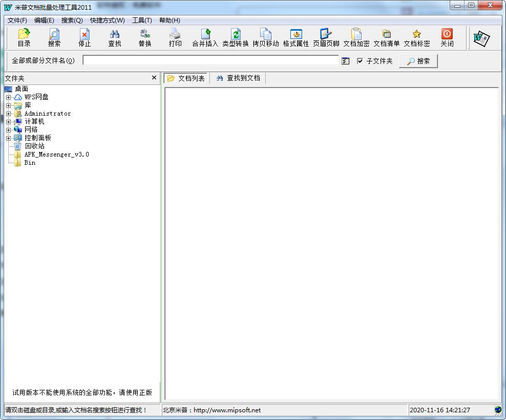
Task: Open 拷贝移动 copy move tool
Action: coord(266,38)
